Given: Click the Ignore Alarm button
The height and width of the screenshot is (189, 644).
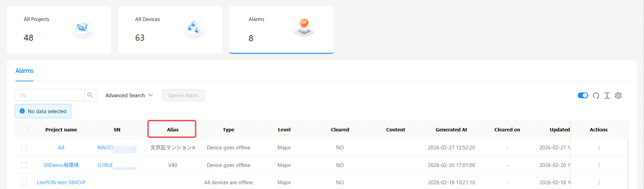Looking at the screenshot, I should coord(183,96).
